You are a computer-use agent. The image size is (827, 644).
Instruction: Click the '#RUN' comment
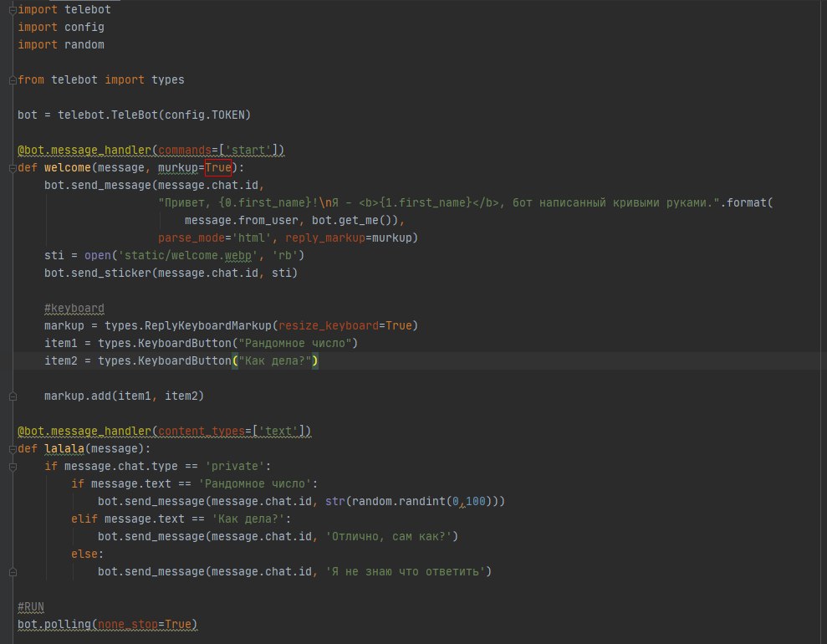(31, 606)
